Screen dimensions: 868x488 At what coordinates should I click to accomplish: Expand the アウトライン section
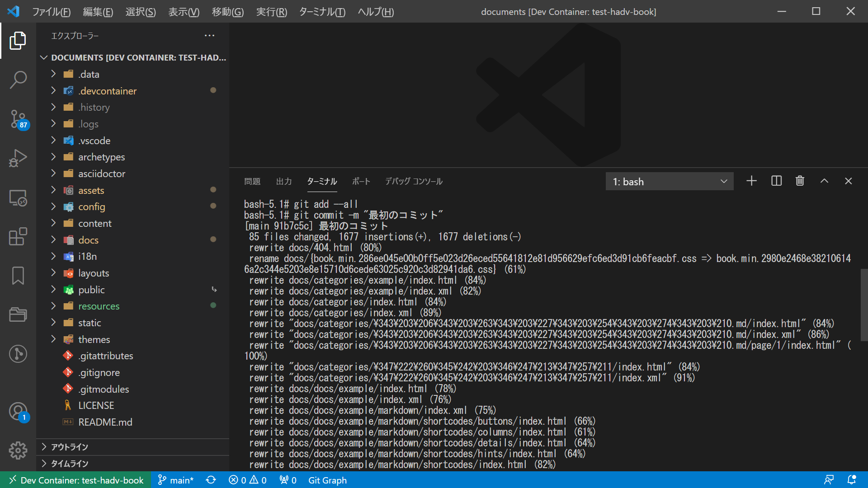click(132, 447)
